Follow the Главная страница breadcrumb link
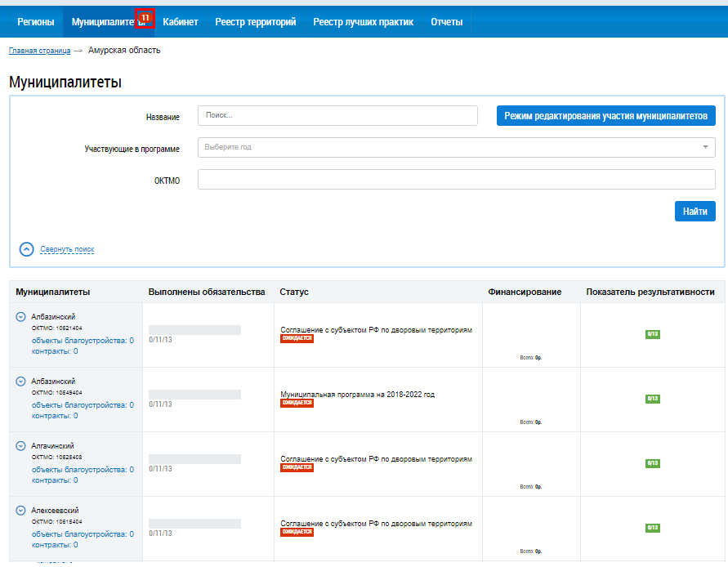This screenshot has width=728, height=567. tap(39, 51)
